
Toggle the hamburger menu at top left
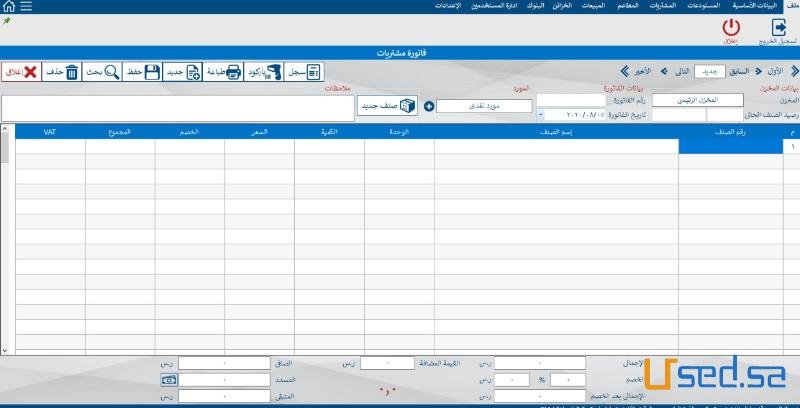[25, 6]
